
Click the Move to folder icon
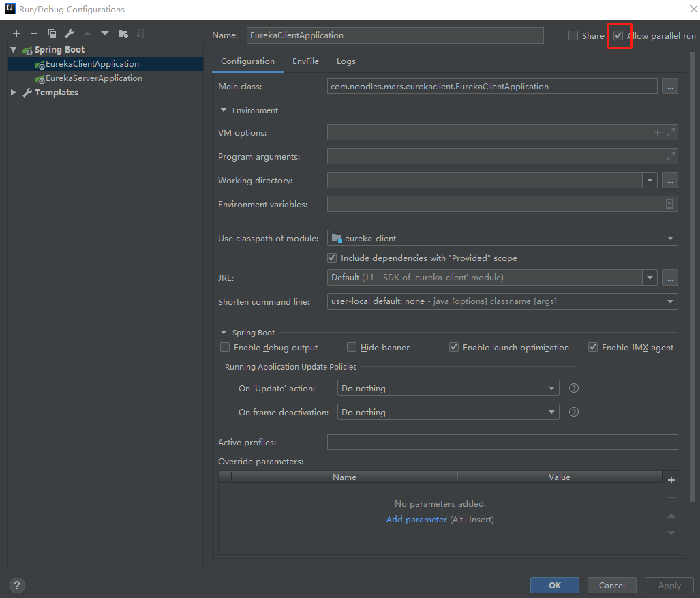click(123, 33)
